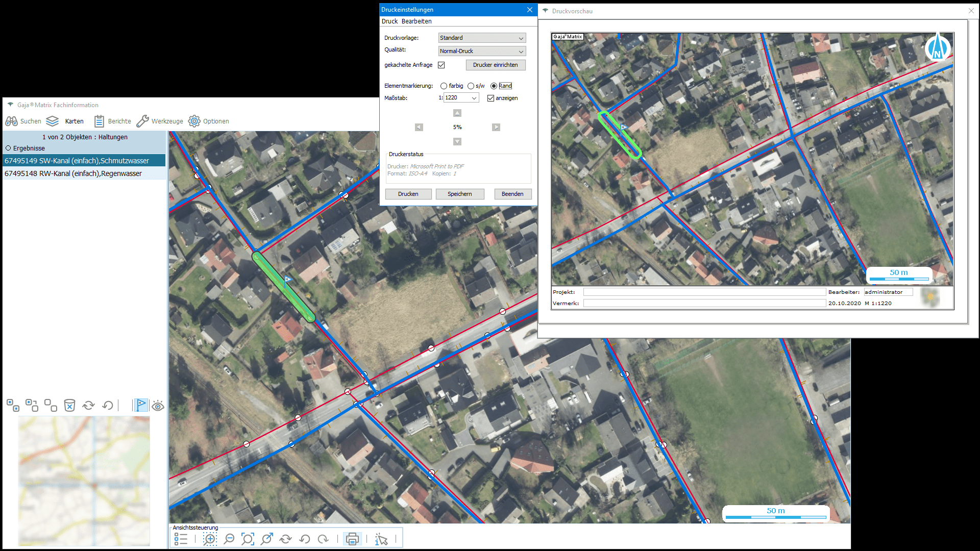
Task: Click the Drucker einrichten button
Action: pyautogui.click(x=495, y=65)
